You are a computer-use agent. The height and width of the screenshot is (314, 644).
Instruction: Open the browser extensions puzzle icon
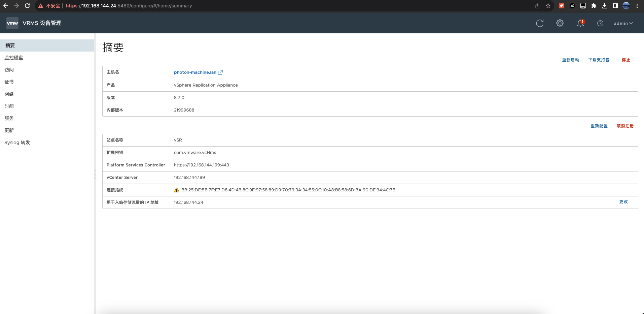click(x=594, y=6)
